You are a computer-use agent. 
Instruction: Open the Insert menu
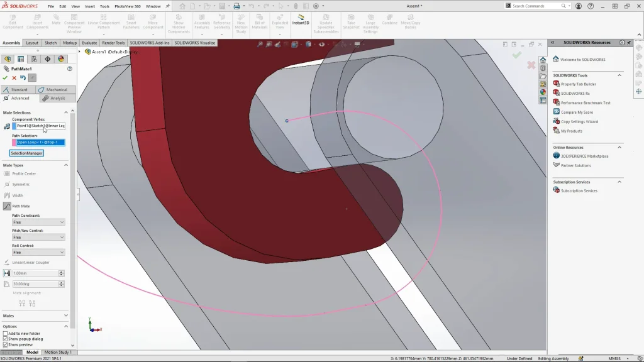click(90, 6)
